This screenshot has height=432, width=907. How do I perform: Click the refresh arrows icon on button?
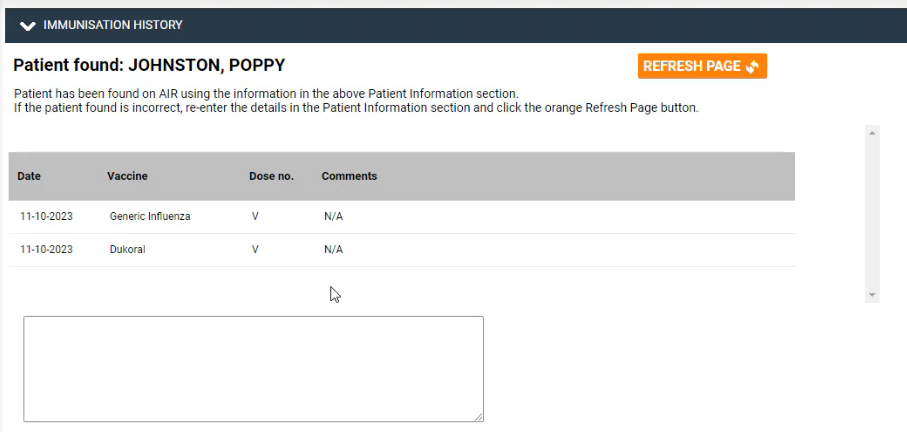pyautogui.click(x=752, y=67)
